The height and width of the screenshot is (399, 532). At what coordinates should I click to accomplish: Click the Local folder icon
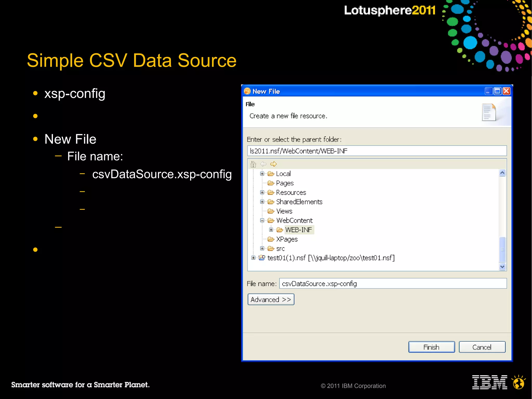(271, 174)
